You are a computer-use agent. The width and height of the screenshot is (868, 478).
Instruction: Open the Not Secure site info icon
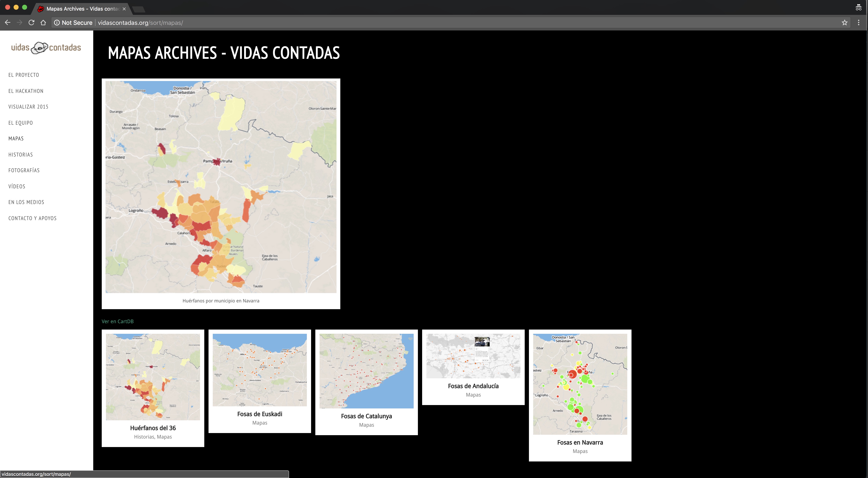pos(57,23)
